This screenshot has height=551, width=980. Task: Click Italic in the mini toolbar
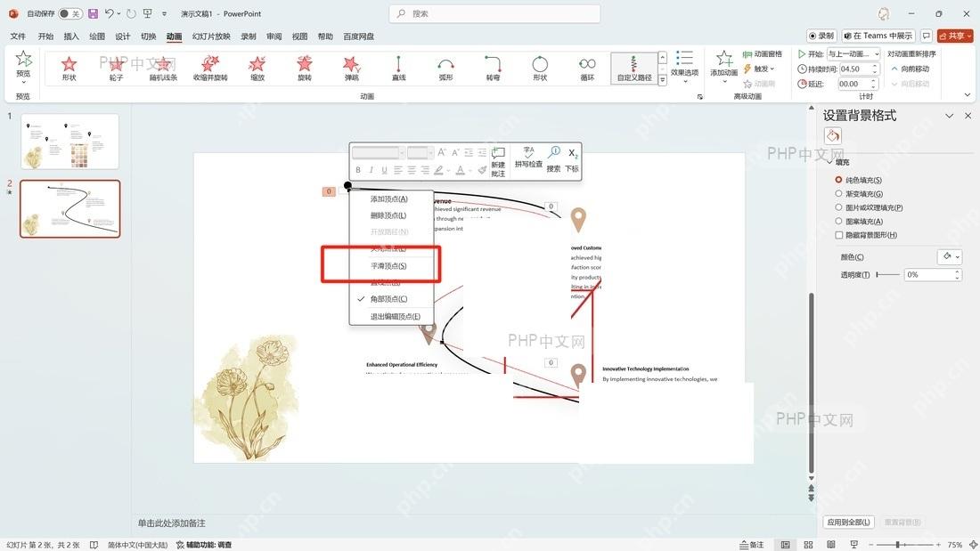[x=371, y=170]
